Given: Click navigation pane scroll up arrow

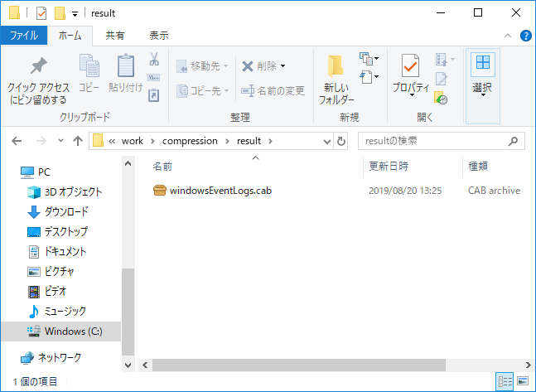Looking at the screenshot, I should 128,163.
